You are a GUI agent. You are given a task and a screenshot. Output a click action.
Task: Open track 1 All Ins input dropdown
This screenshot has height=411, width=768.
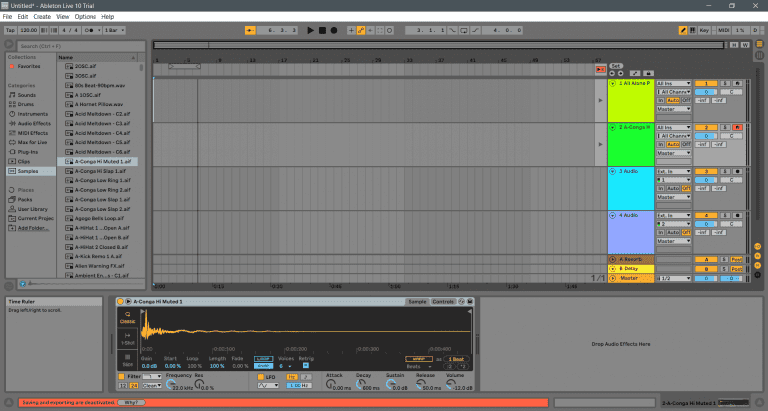673,83
